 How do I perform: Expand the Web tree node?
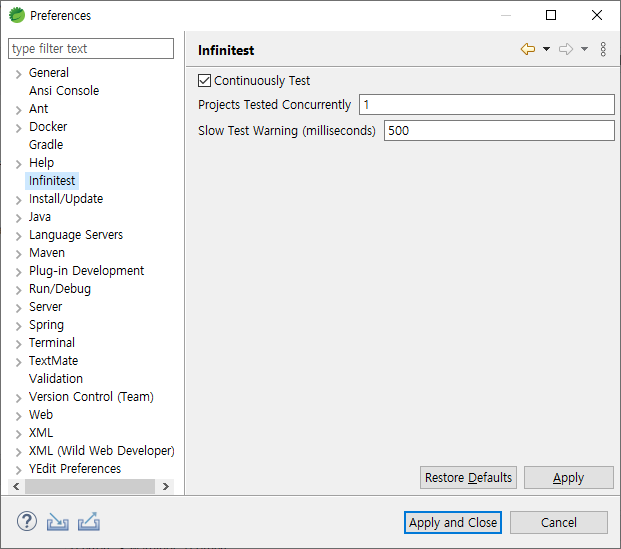click(18, 416)
